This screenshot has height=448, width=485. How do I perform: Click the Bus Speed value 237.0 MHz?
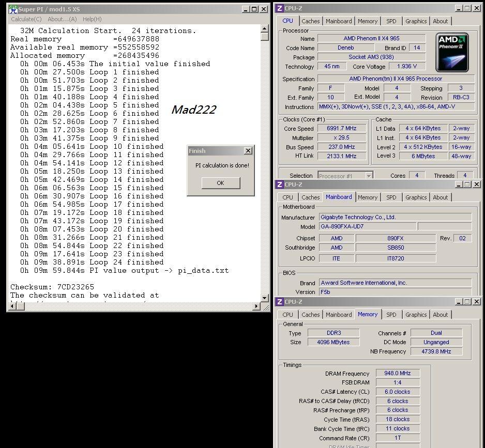pyautogui.click(x=342, y=147)
